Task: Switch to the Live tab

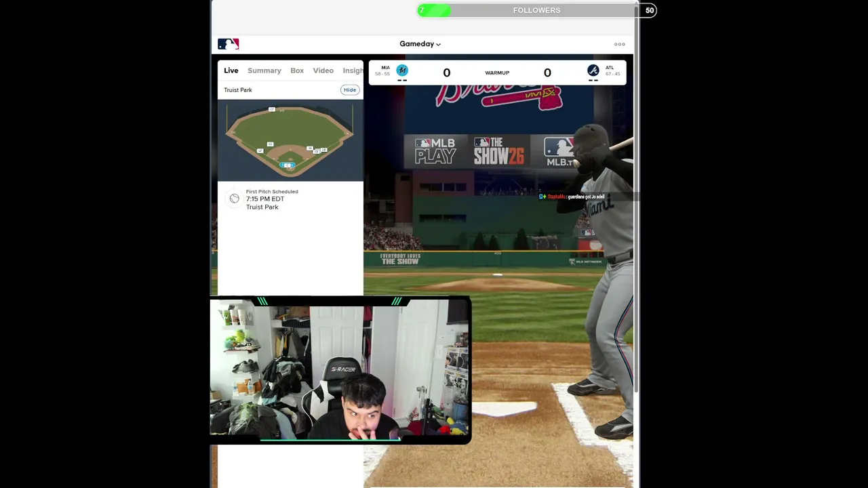Action: click(x=231, y=70)
